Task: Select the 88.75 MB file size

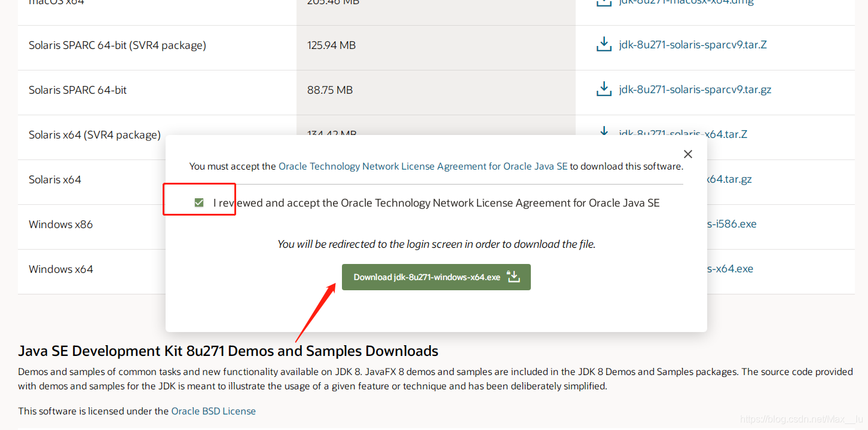Action: point(330,90)
